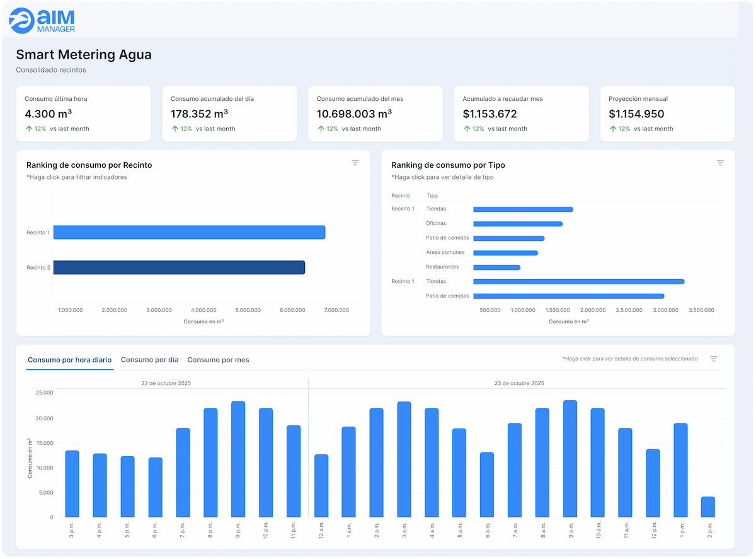756x559 pixels.
Task: Open filter icon in Ranking por Recinto
Action: (x=355, y=163)
